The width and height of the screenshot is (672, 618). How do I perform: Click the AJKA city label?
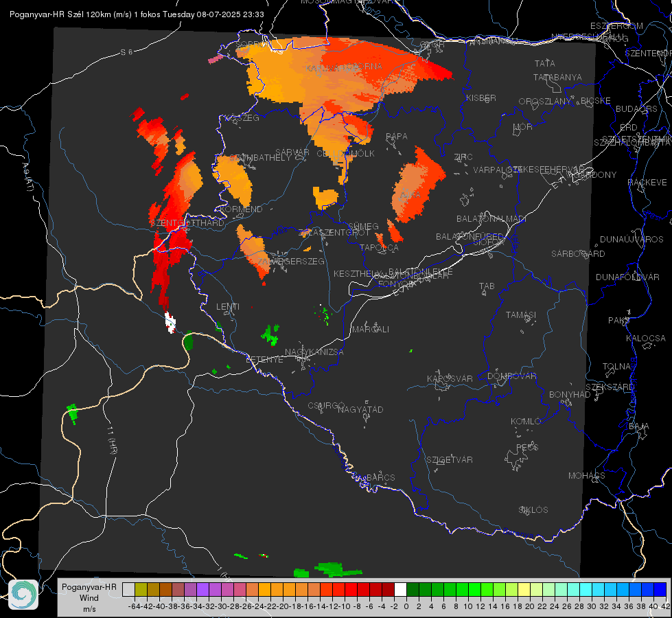coord(410,195)
